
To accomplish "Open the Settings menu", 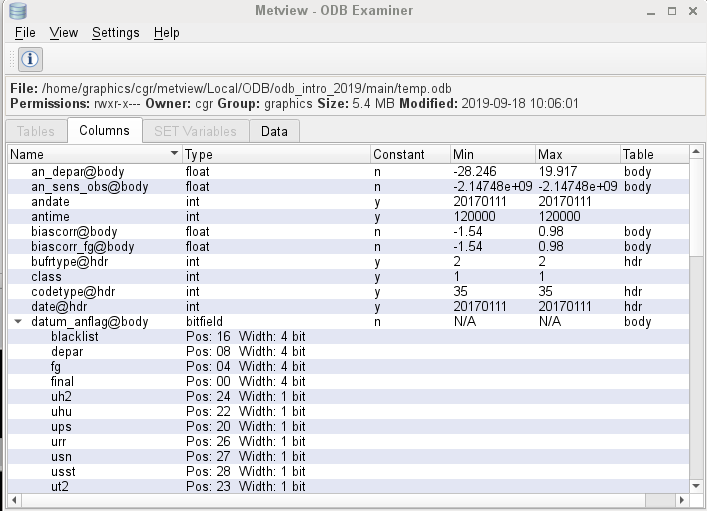I will click(x=115, y=32).
